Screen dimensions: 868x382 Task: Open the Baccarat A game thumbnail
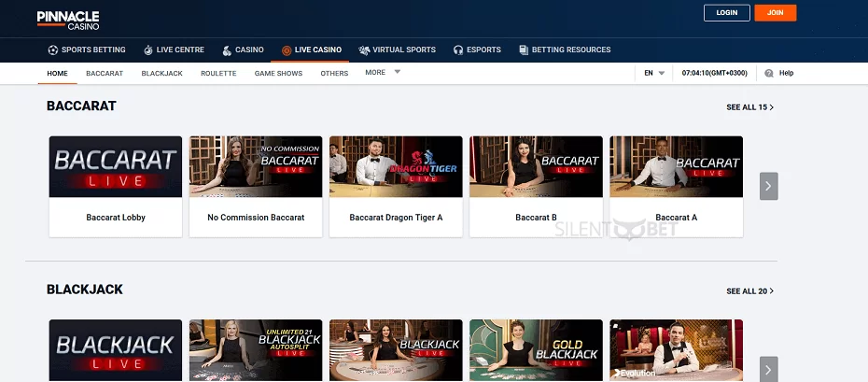pyautogui.click(x=676, y=166)
